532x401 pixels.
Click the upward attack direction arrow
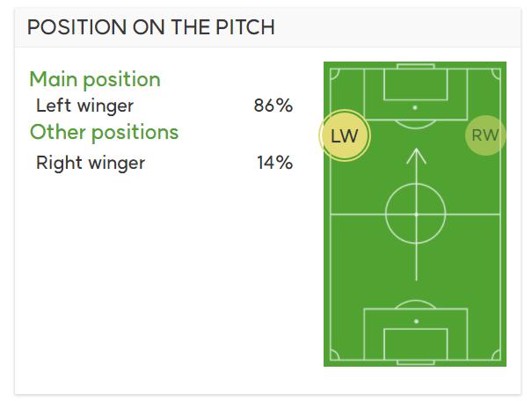[416, 214]
